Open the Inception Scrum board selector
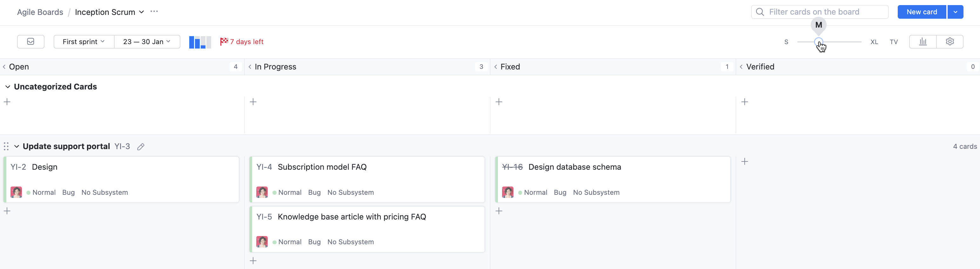 (109, 12)
